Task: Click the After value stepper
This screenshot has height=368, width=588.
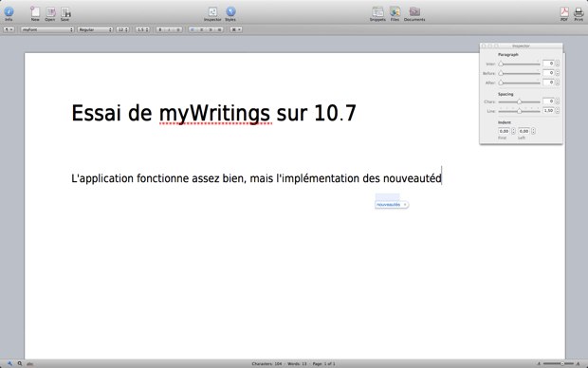Action: click(x=558, y=83)
